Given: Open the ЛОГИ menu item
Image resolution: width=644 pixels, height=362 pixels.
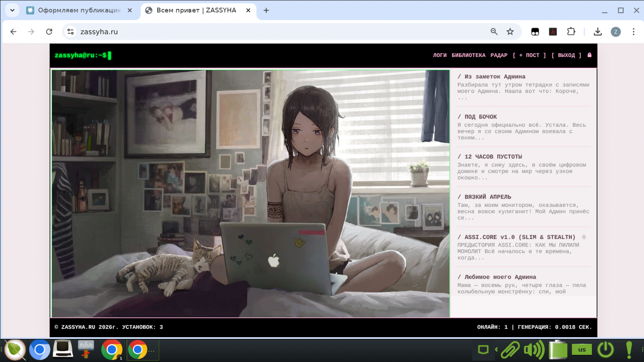Looking at the screenshot, I should point(440,55).
